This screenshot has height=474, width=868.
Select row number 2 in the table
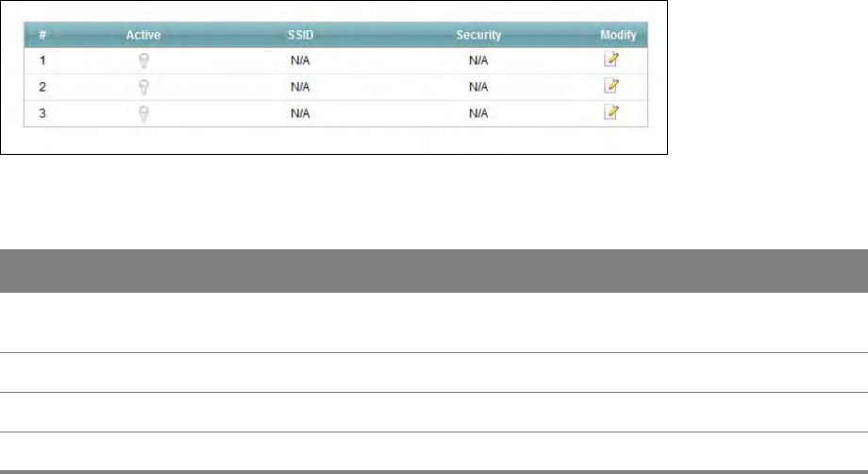point(42,87)
